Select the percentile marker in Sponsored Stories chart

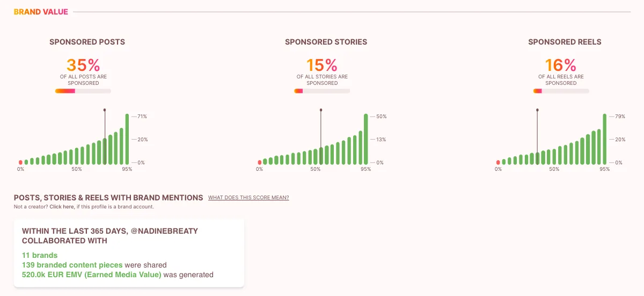tap(321, 110)
